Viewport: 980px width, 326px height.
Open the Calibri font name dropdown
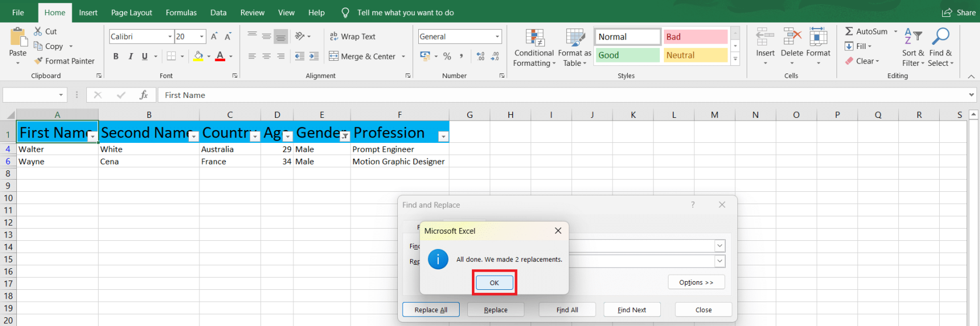coord(170,37)
